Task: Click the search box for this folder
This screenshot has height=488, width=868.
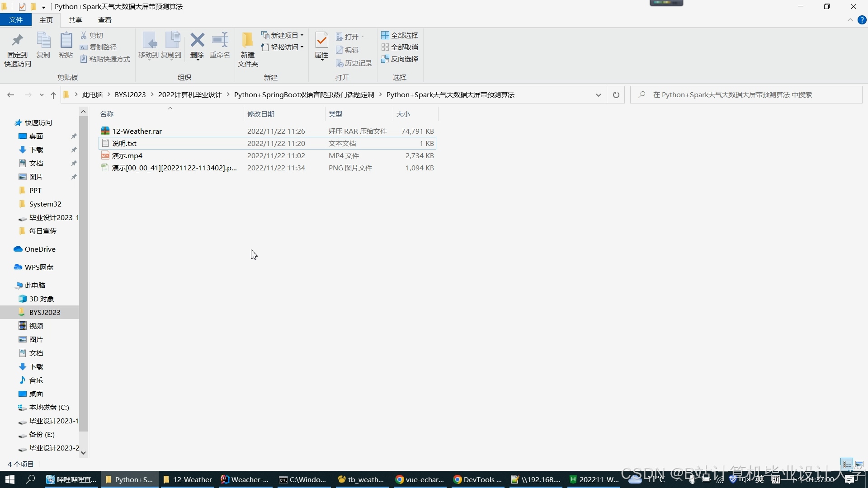Action: tap(746, 95)
